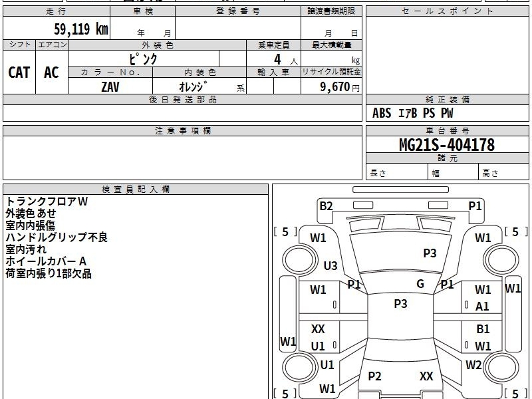Select the note 荷室内張り1部欠品

tap(48, 273)
